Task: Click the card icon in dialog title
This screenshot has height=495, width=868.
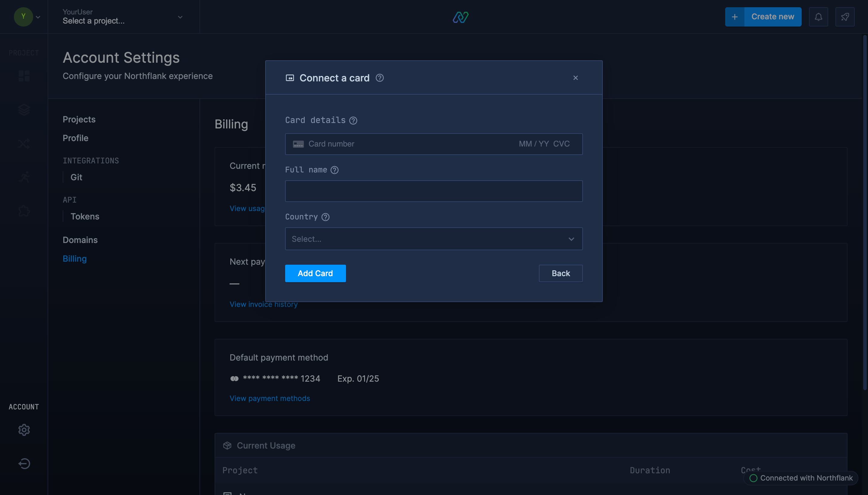Action: (290, 78)
